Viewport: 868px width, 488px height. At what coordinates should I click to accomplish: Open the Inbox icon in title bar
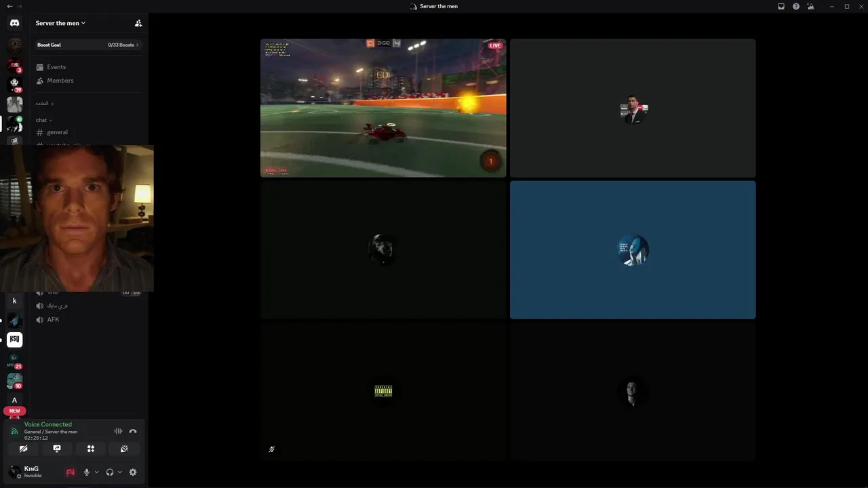coord(781,6)
